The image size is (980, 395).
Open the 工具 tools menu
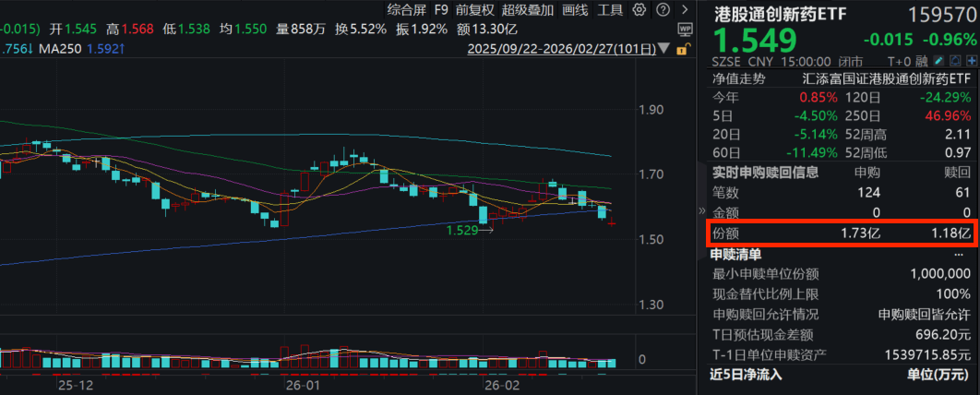pyautogui.click(x=611, y=11)
